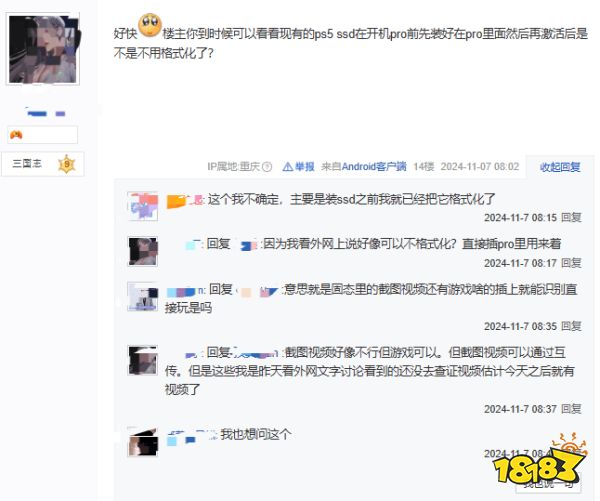Open the Android客户端 link
600x501 pixels.
373,166
